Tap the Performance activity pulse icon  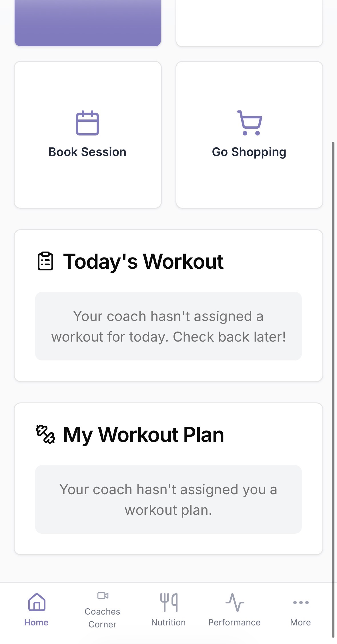click(235, 602)
